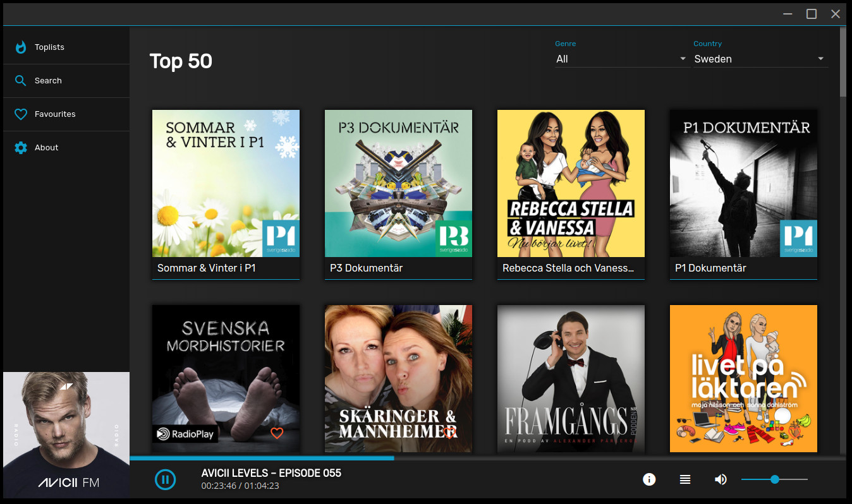Favourite Svenska Mordhistorier with heart icon
This screenshot has height=504, width=852.
[x=276, y=433]
